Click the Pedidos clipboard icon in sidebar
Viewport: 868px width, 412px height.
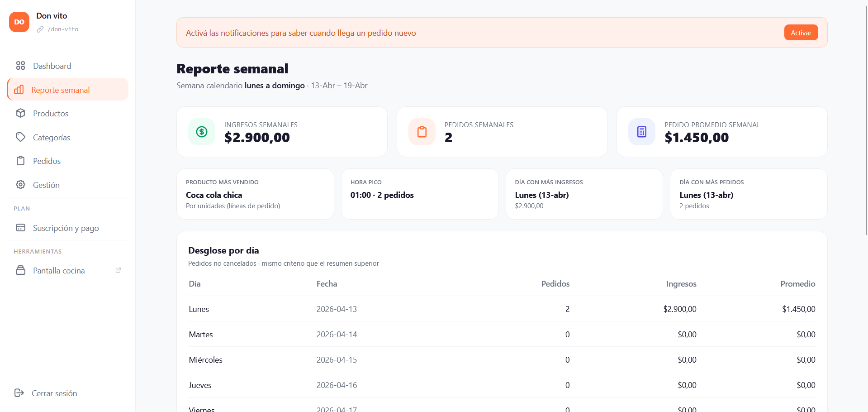tap(20, 161)
